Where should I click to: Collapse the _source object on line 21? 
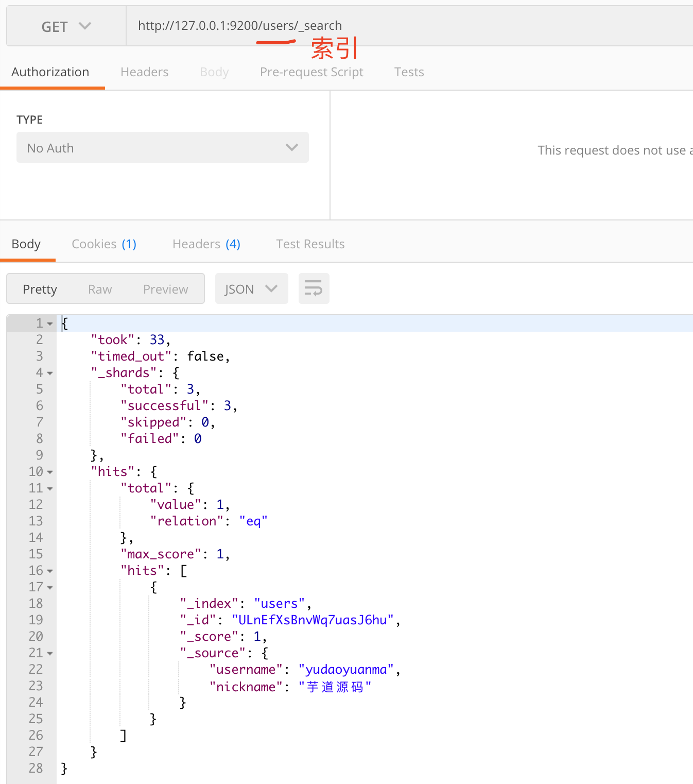coord(50,654)
